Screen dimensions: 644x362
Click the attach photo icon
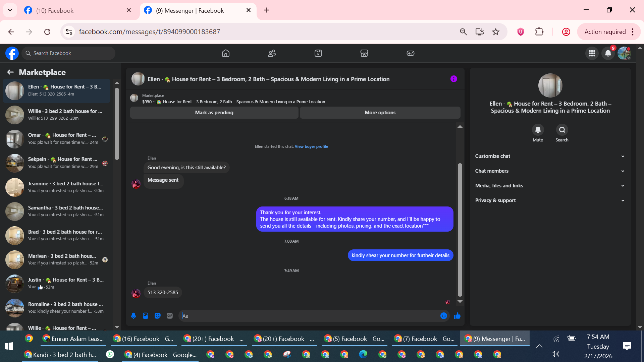146,316
